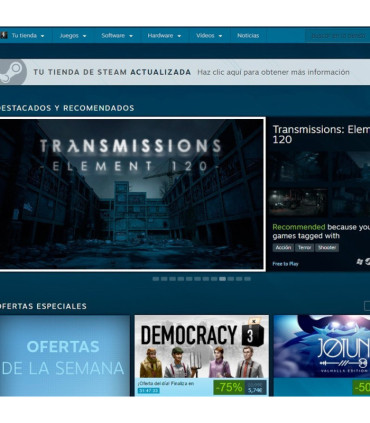
Task: Expand the Hardware dropdown menu
Action: 164,36
